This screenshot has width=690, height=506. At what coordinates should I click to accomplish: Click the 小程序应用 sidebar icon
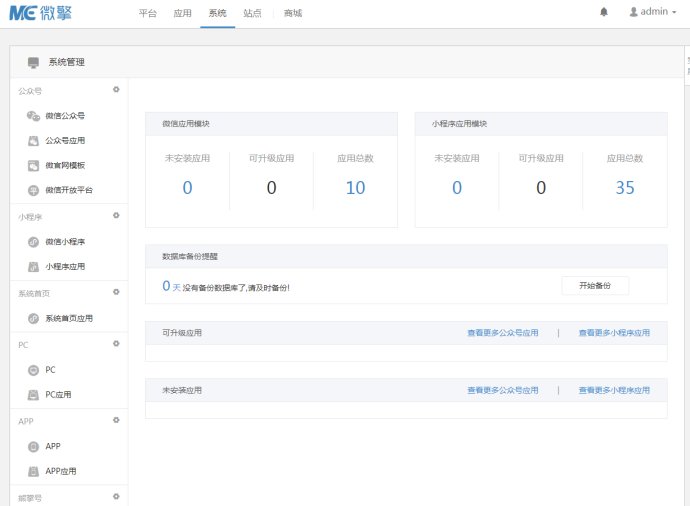point(33,267)
